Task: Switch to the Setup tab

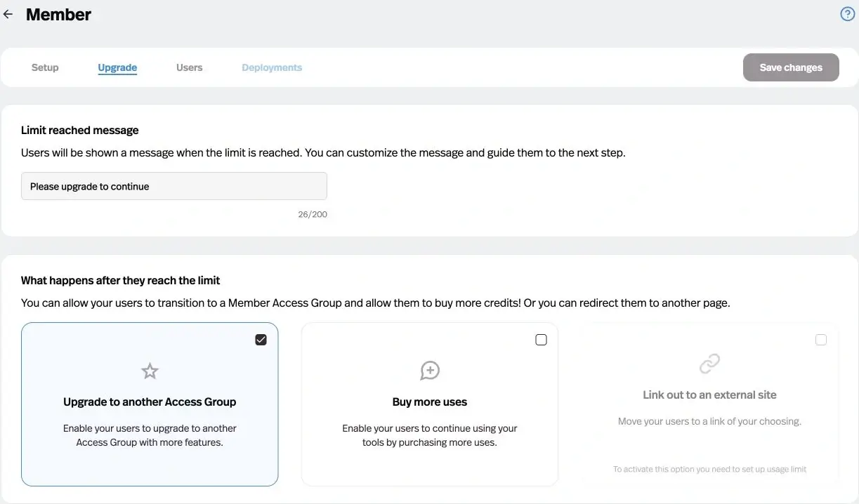Action: pos(45,67)
